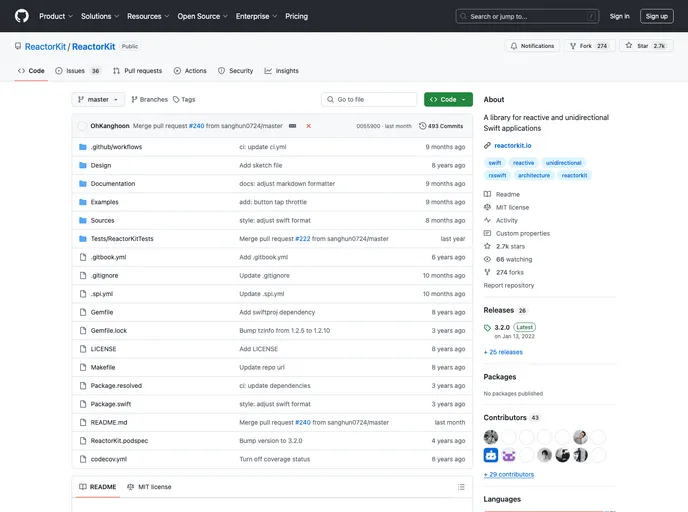688x512 pixels.
Task: Open the .github/workflows folder
Action: pyautogui.click(x=116, y=147)
